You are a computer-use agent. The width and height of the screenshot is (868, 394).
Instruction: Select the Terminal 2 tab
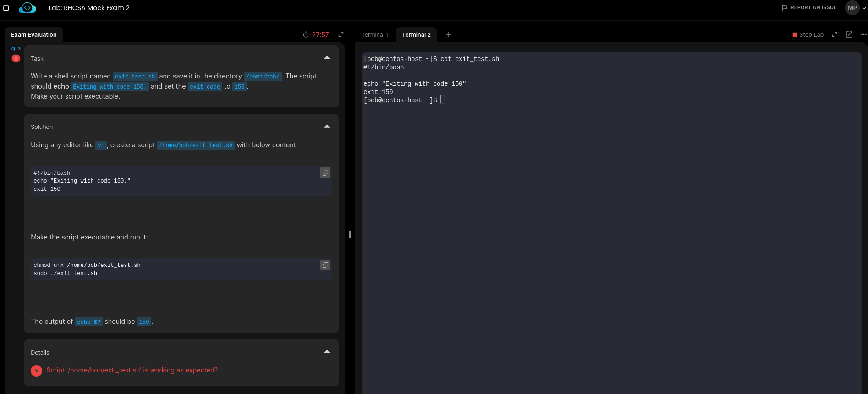416,35
